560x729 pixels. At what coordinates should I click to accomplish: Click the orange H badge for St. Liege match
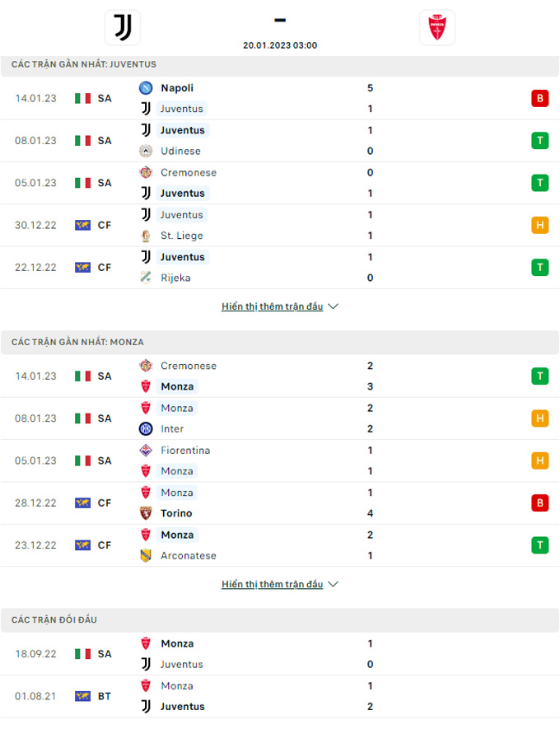[x=540, y=226]
